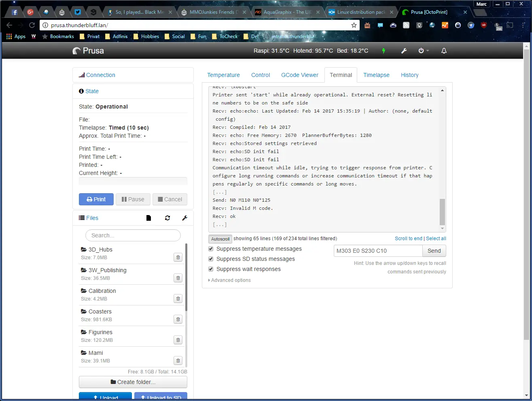Collapse the Connection panel
Screen dimensions: 532x401
point(100,75)
